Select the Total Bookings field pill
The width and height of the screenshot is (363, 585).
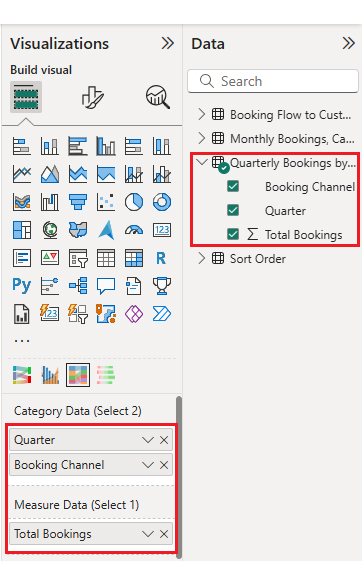[91, 534]
